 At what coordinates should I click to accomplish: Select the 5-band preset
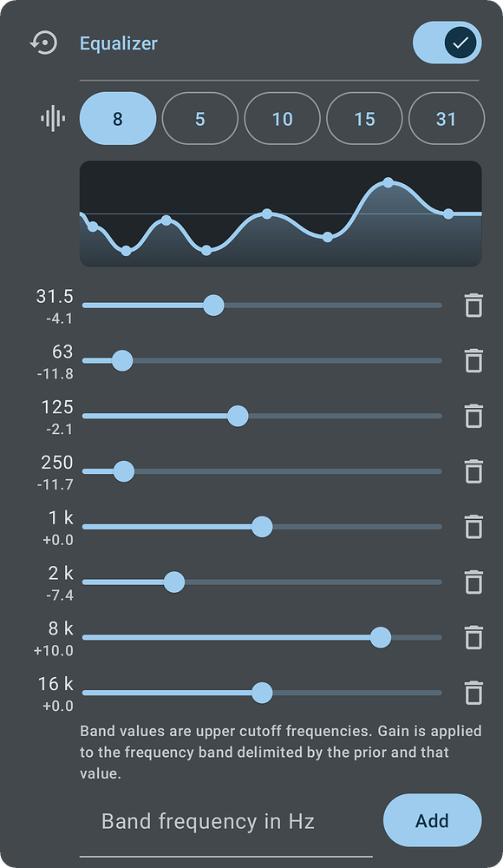(x=199, y=119)
